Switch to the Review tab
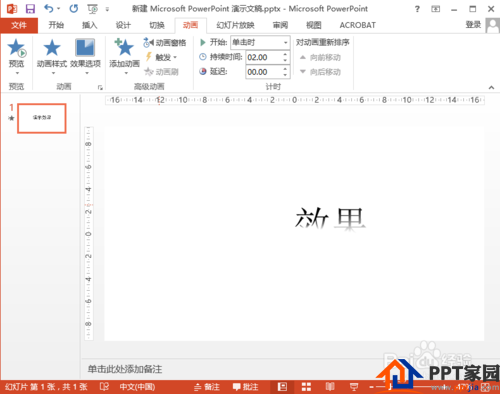 pos(280,25)
